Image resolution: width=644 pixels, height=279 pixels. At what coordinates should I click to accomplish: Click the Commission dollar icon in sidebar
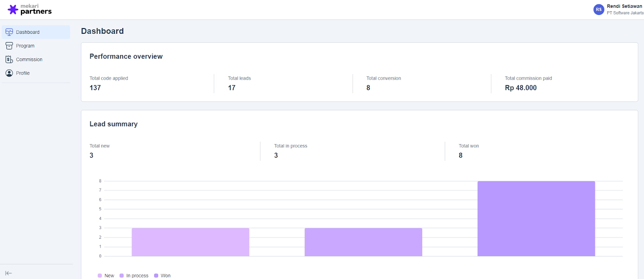(9, 60)
